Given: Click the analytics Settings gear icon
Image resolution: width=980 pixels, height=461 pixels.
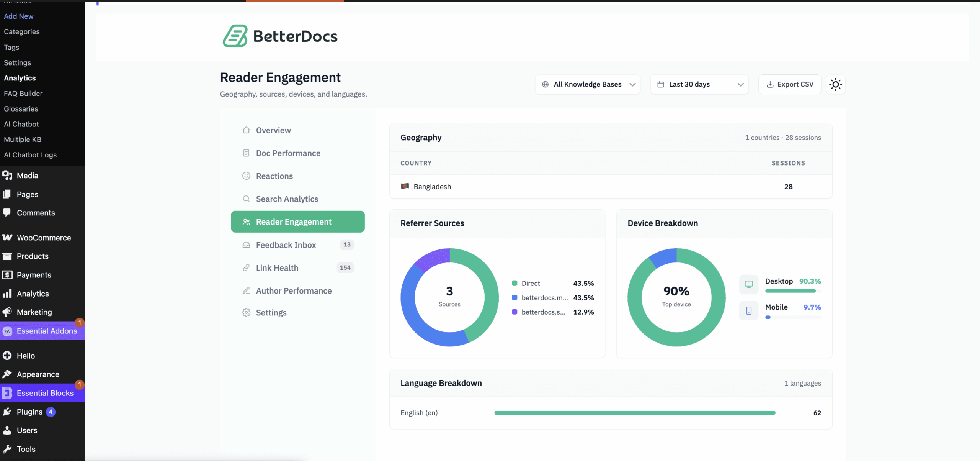Looking at the screenshot, I should (246, 313).
